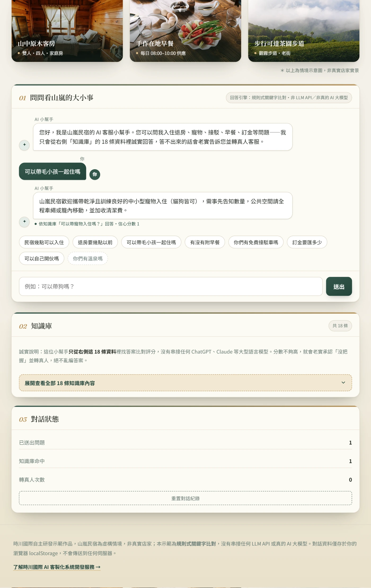Click the AI avatar beside the pet policy reply

tap(24, 222)
